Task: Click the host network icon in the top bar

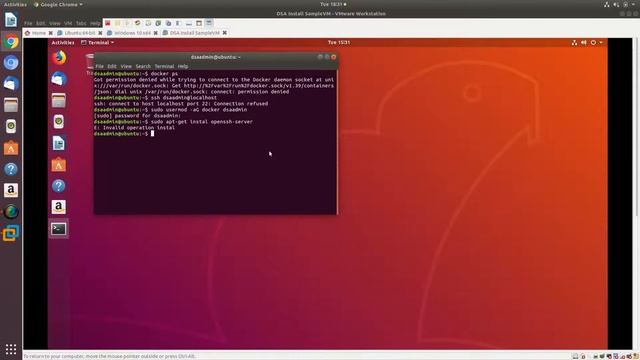Action: [607, 4]
